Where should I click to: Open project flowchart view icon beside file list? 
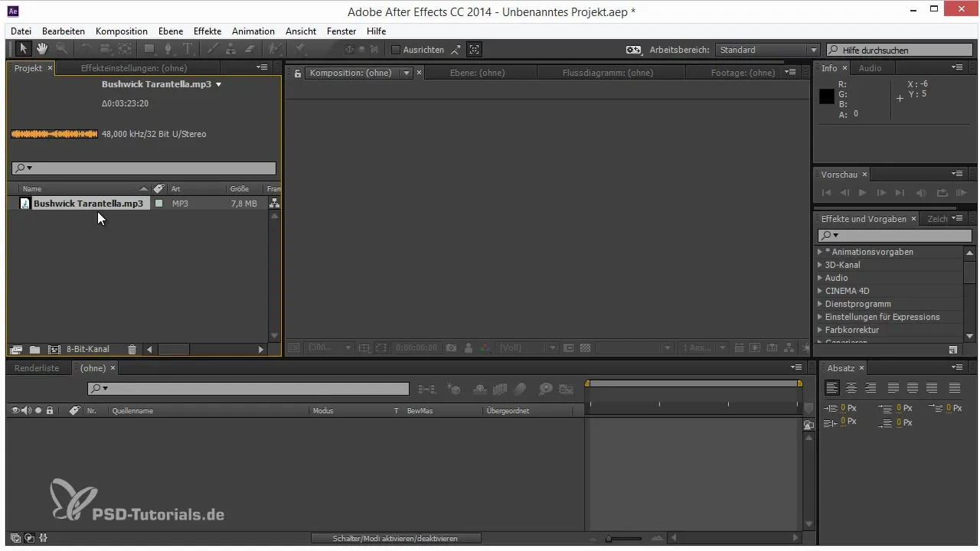(x=274, y=204)
